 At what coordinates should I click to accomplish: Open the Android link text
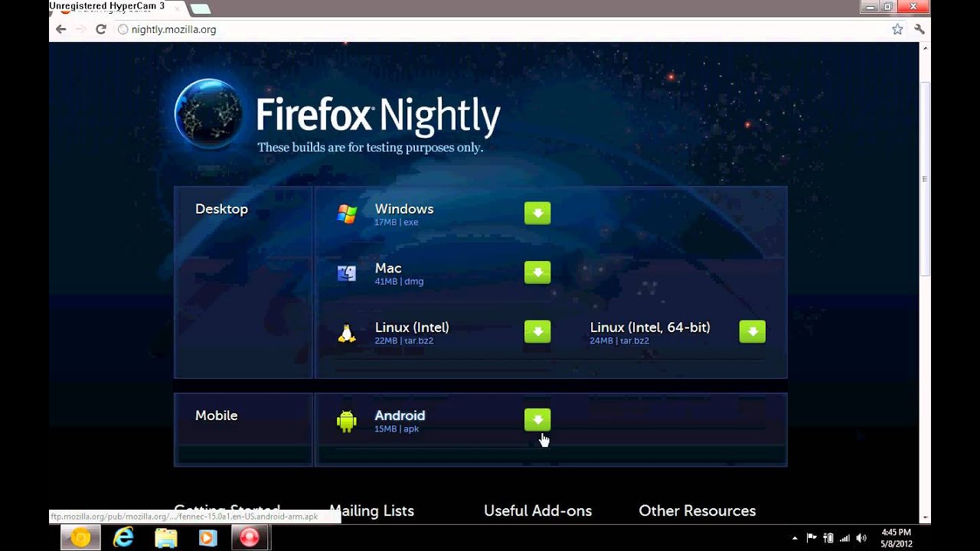(400, 416)
